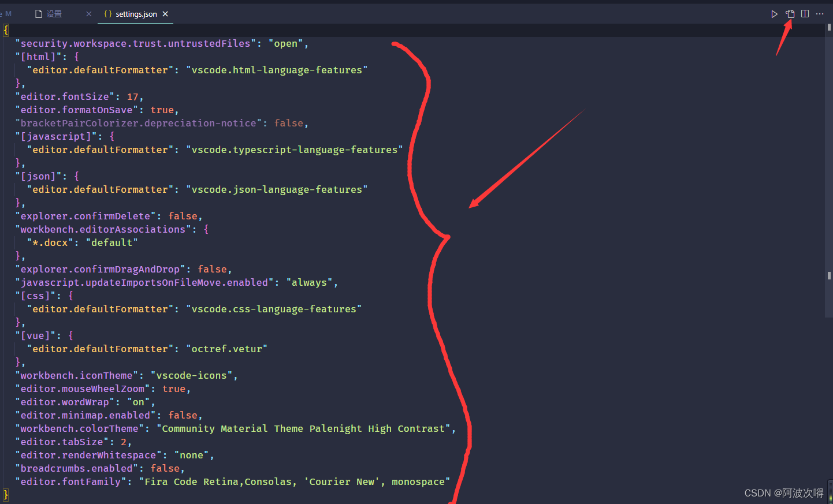Image resolution: width=833 pixels, height=504 pixels.
Task: Close the 设置 tab
Action: pos(89,14)
